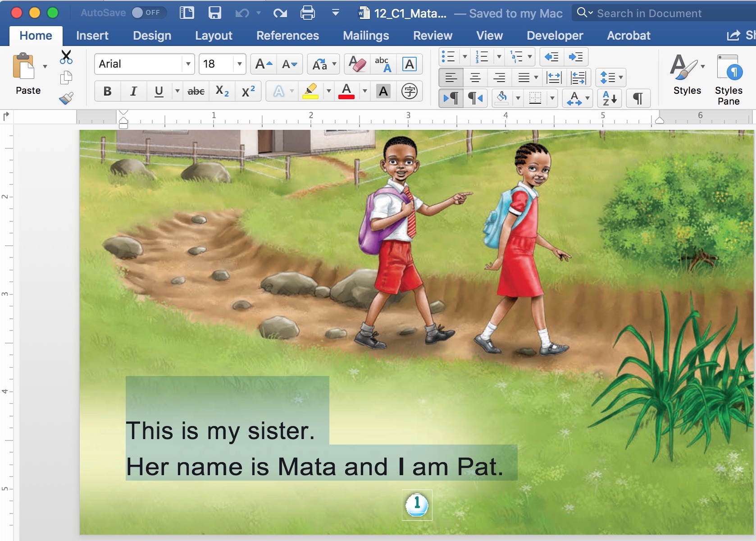
Task: Click the sidebar layout icon in title bar
Action: (187, 13)
